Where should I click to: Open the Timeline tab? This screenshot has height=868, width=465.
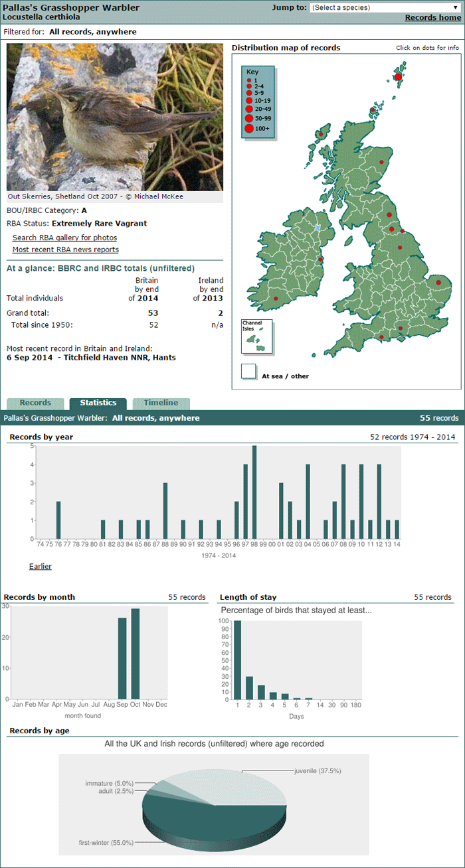161,403
